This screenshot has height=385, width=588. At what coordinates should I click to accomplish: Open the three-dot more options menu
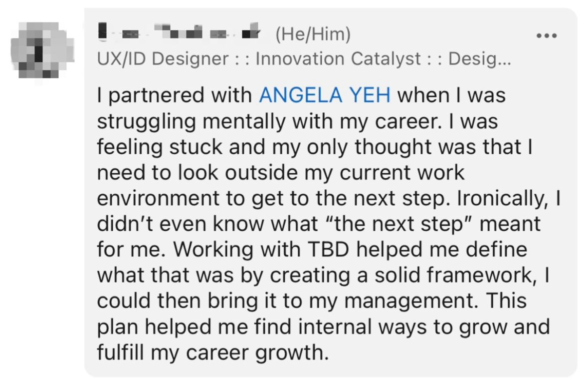pyautogui.click(x=547, y=35)
